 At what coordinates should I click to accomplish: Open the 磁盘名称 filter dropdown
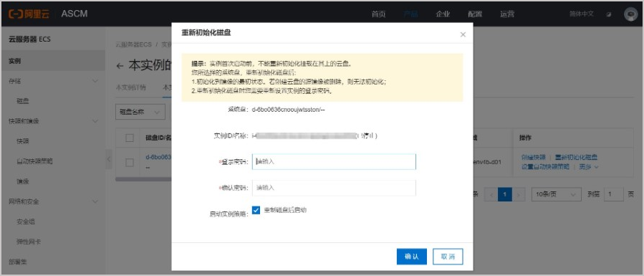tap(140, 112)
